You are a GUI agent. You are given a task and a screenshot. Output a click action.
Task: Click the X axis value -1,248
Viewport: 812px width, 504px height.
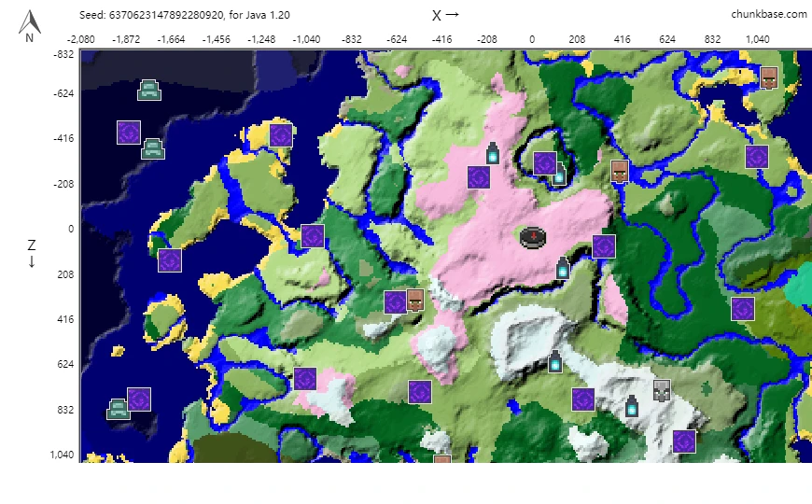(261, 39)
